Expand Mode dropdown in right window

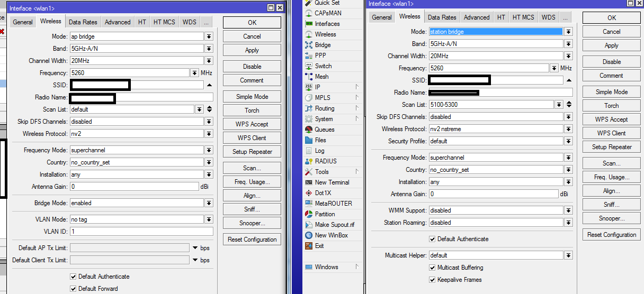pos(568,32)
